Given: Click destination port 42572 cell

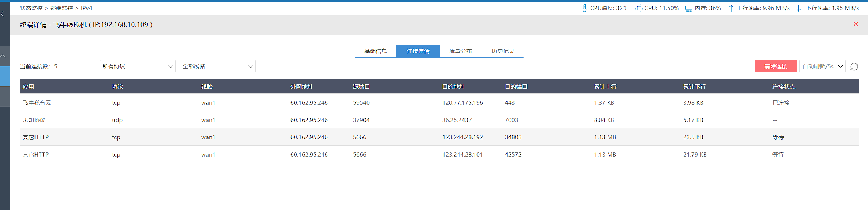Looking at the screenshot, I should (x=513, y=155).
